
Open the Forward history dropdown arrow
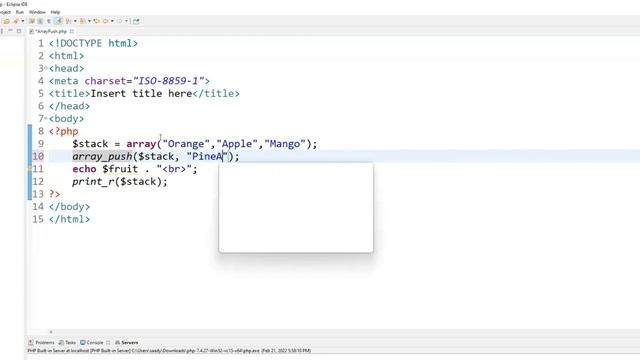point(127,21)
